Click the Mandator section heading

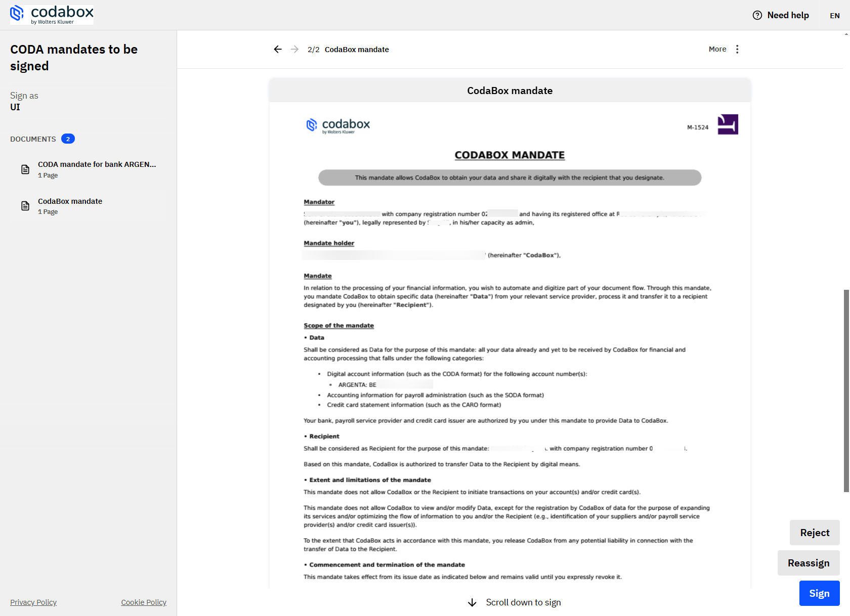pyautogui.click(x=319, y=202)
